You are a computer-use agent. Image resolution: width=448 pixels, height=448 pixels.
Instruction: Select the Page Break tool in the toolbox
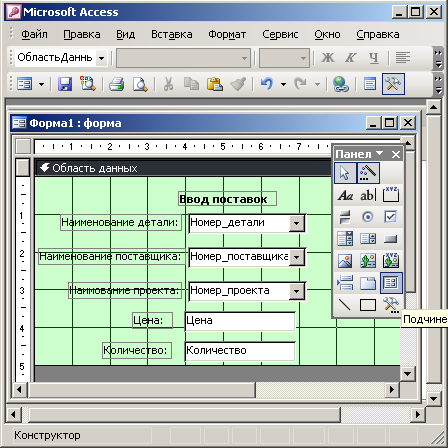[345, 283]
